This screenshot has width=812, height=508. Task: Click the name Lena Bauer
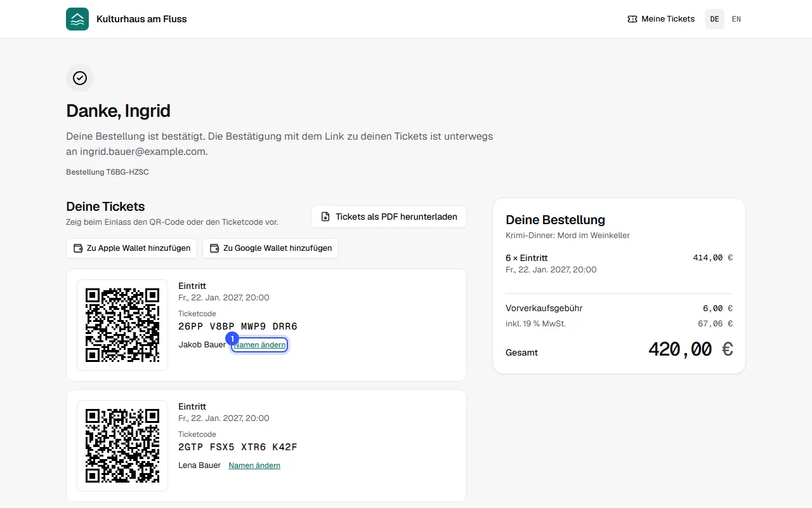click(x=200, y=465)
